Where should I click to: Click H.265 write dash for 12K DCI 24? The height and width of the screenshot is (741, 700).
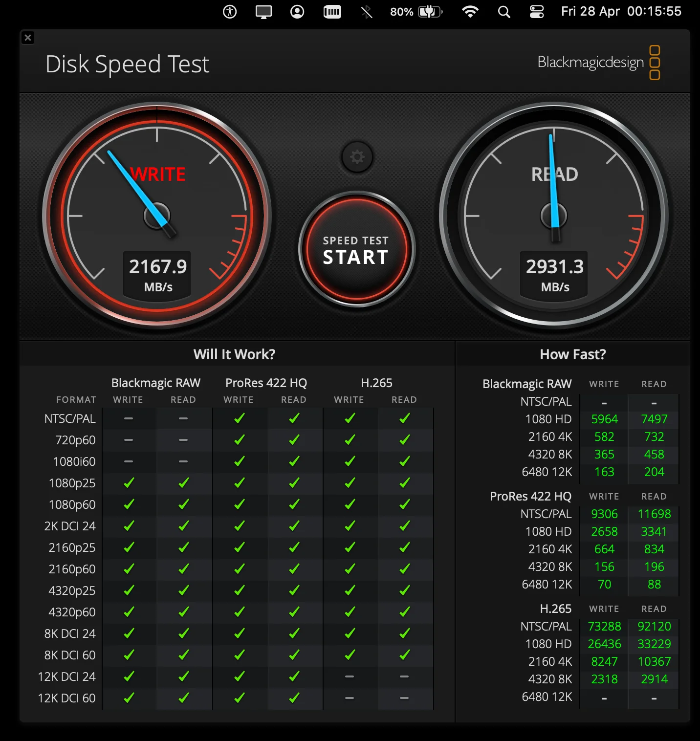tap(350, 676)
